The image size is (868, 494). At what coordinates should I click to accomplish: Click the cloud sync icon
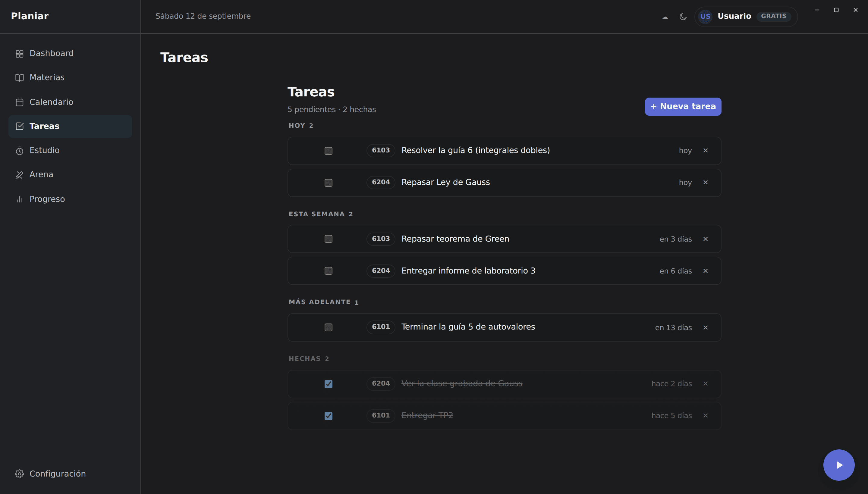(665, 17)
